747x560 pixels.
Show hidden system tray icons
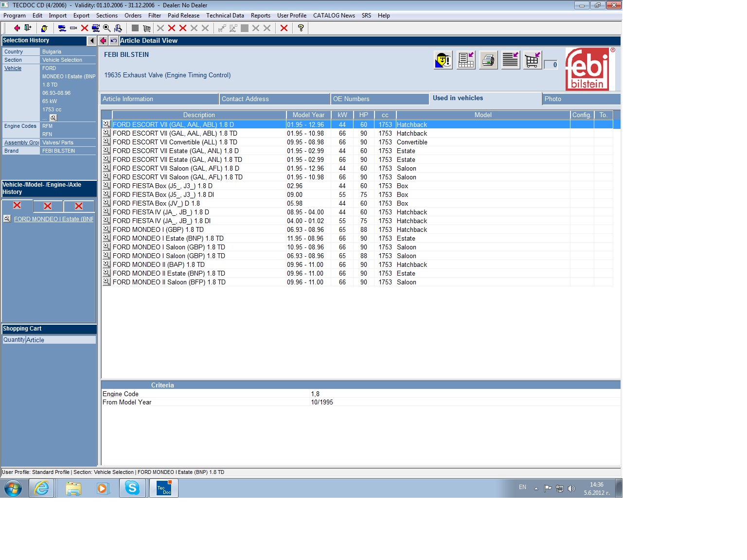[x=536, y=489]
